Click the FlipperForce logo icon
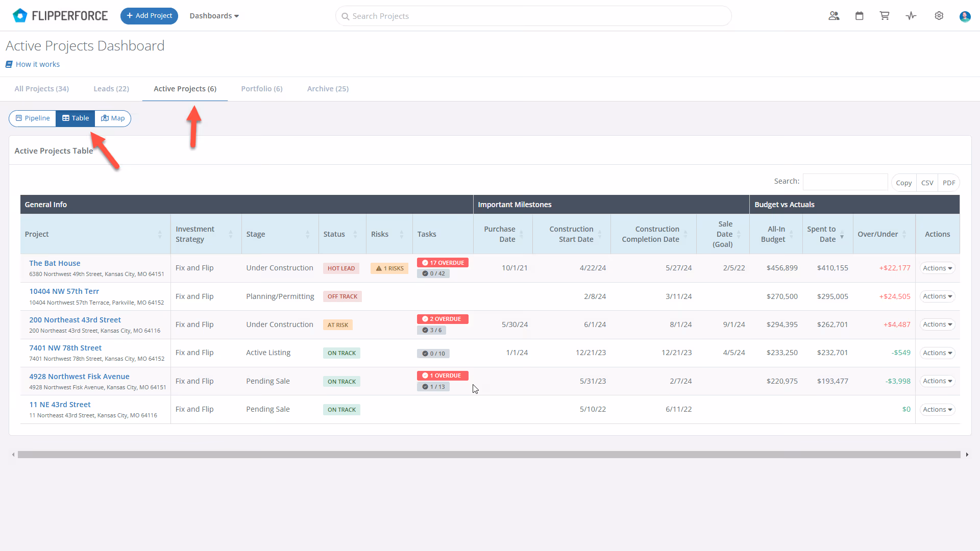 (20, 16)
